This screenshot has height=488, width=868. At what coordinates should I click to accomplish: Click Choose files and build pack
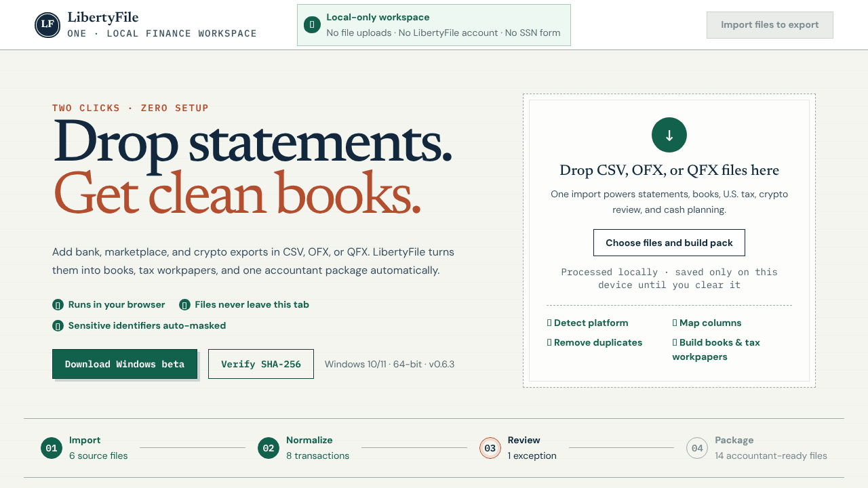(x=669, y=243)
